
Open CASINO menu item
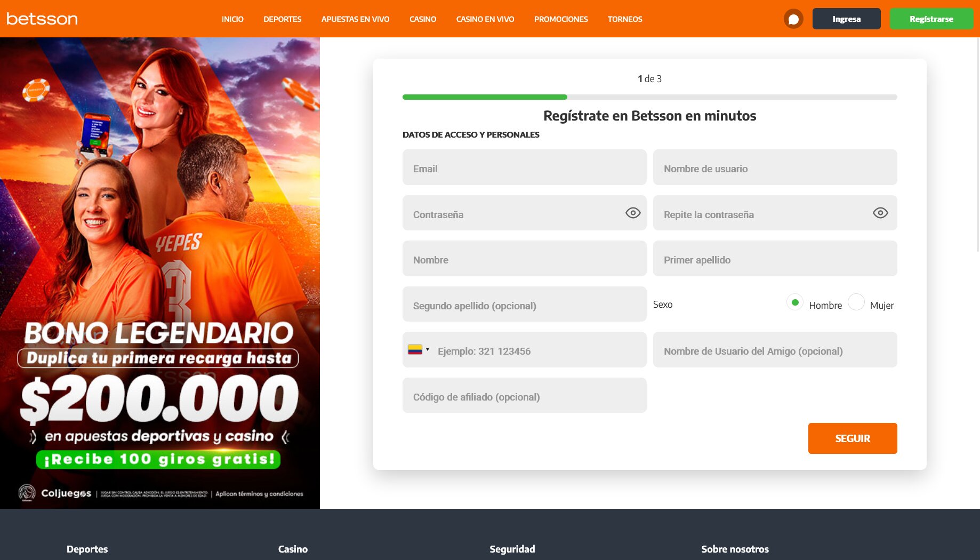click(423, 19)
